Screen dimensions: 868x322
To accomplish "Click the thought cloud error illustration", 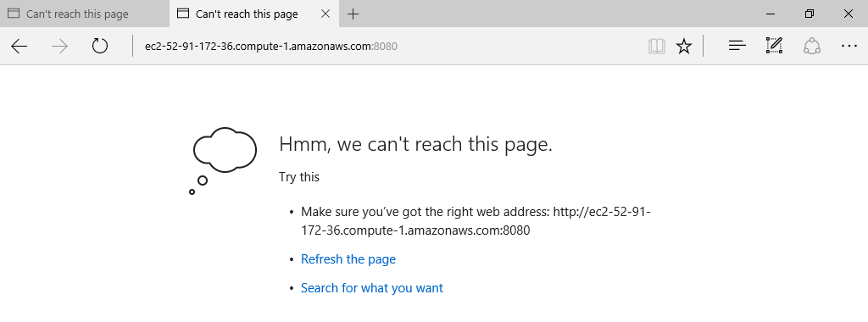I will (223, 160).
